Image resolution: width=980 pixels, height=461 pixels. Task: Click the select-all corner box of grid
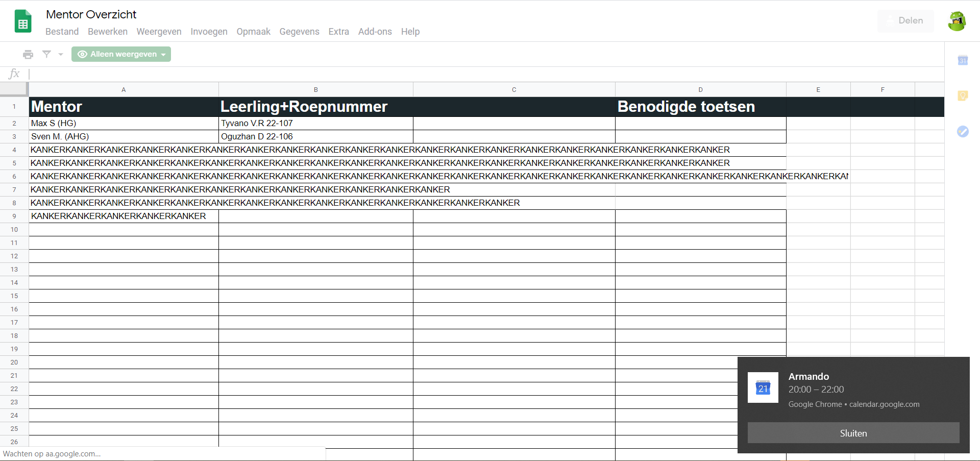tap(14, 89)
